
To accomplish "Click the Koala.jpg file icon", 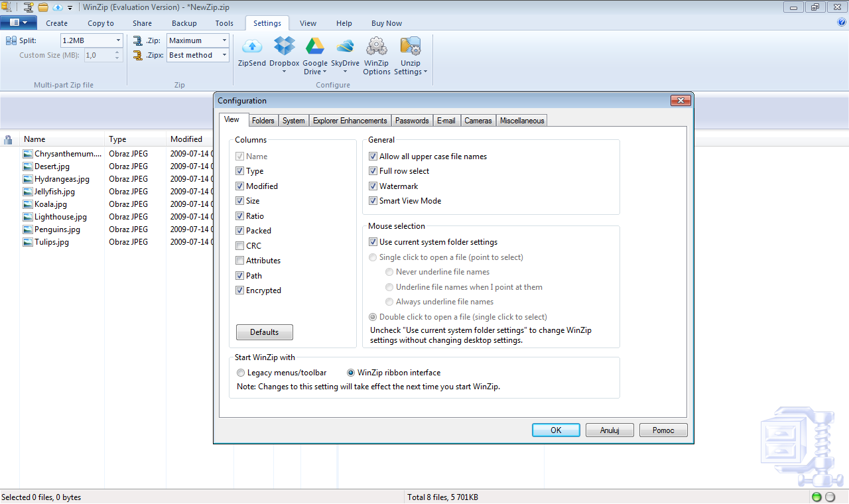I will [x=28, y=204].
